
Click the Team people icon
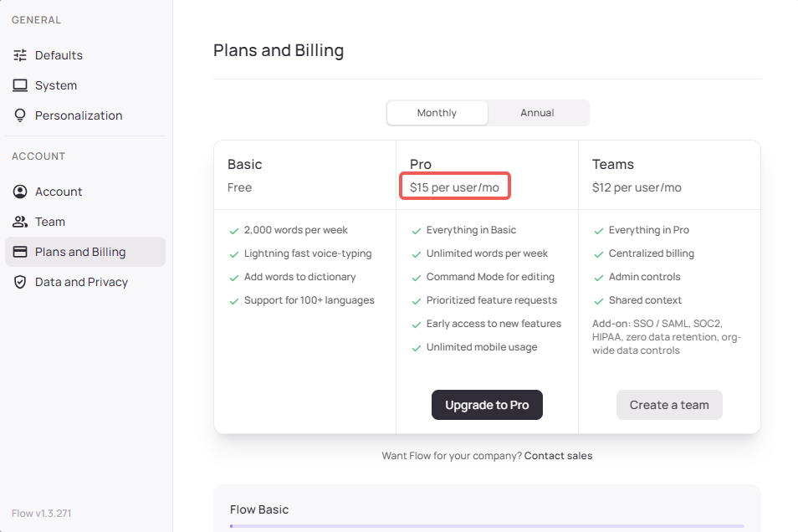[20, 222]
